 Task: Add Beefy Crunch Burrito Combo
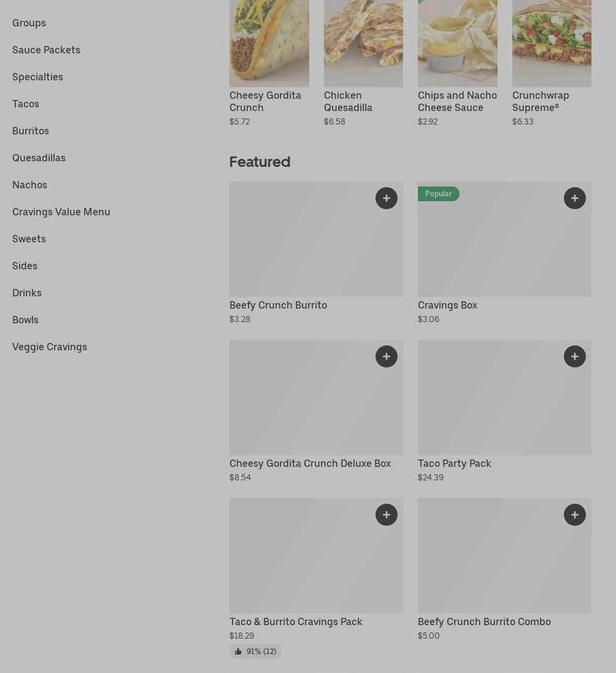[574, 515]
